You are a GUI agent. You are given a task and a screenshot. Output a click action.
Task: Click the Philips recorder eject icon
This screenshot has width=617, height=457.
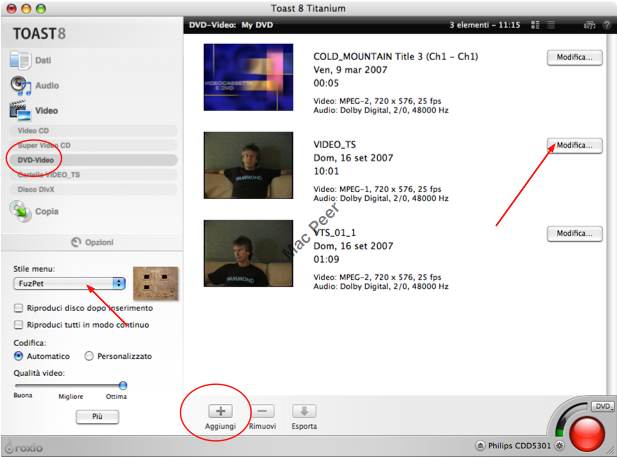tap(480, 446)
